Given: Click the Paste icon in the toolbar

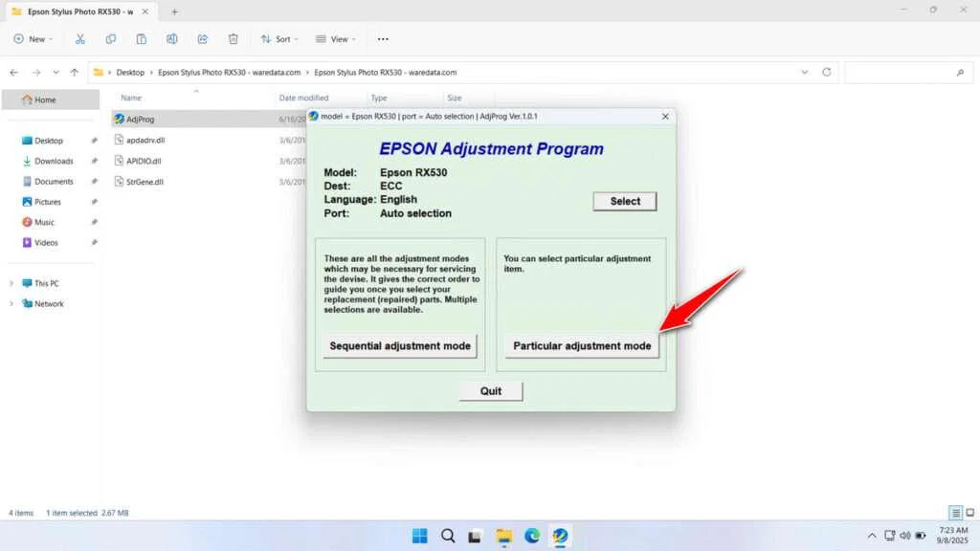Looking at the screenshot, I should [142, 38].
